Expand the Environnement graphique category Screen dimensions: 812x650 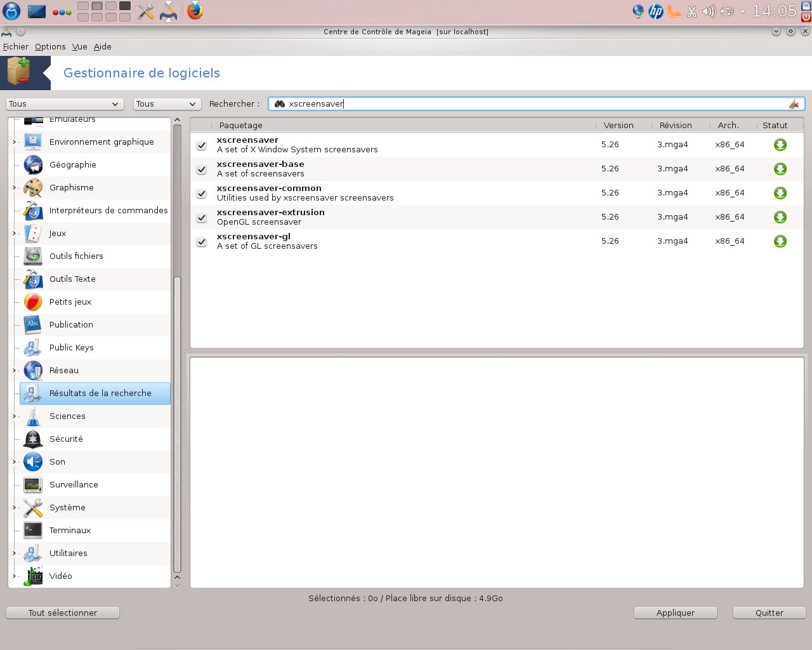(15, 142)
